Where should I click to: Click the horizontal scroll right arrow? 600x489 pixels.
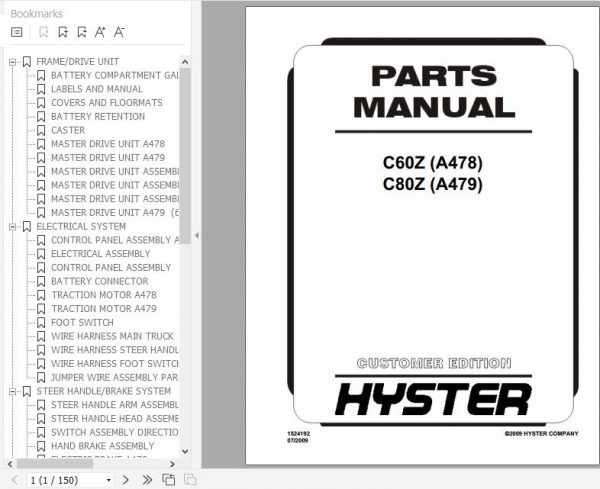click(x=173, y=464)
